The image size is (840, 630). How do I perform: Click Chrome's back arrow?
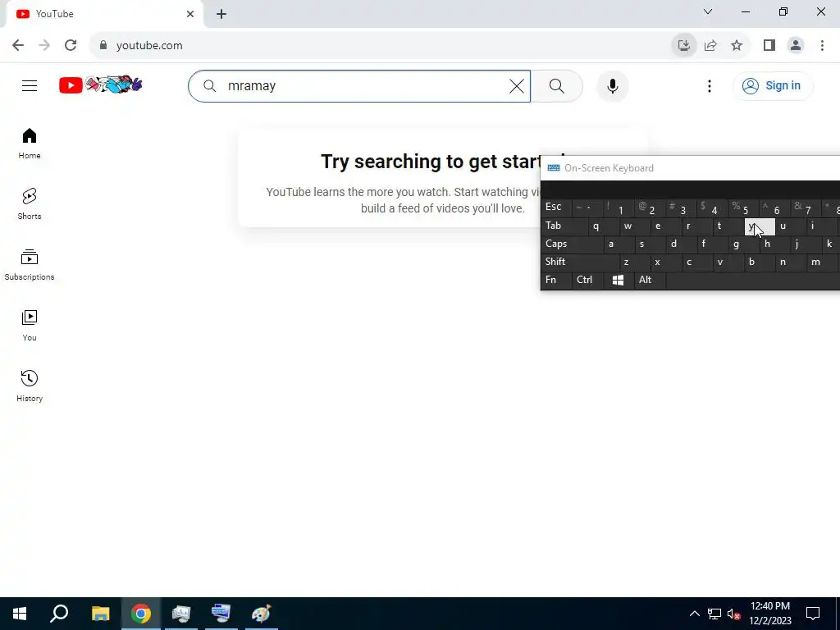tap(18, 46)
